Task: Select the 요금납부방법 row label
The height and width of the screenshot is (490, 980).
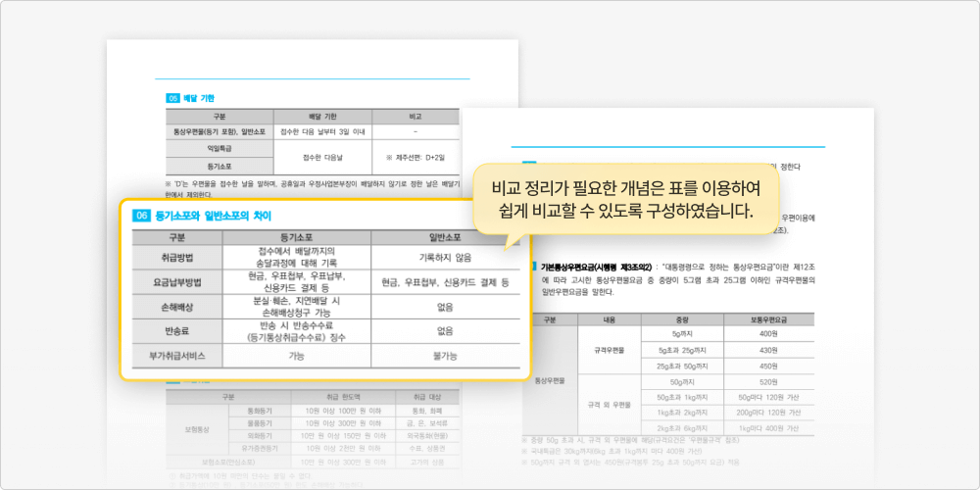Action: point(177,282)
